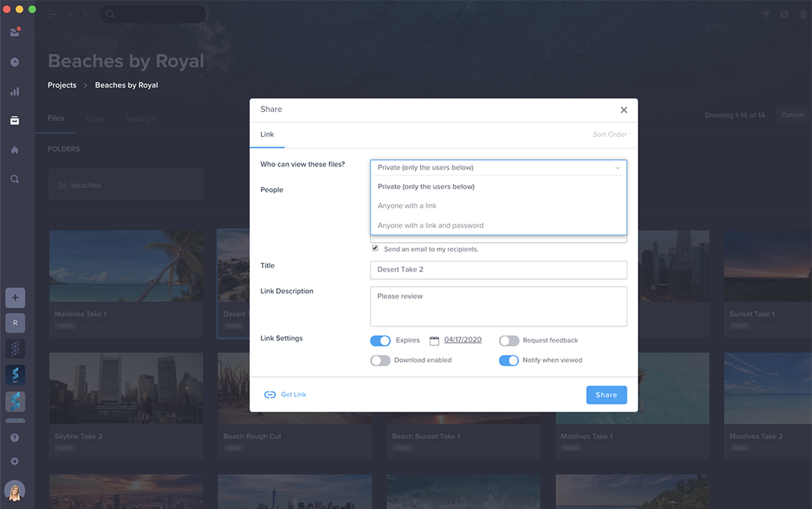Open the settings gear icon in sidebar
Viewport: 812px width, 509px height.
pos(15,462)
